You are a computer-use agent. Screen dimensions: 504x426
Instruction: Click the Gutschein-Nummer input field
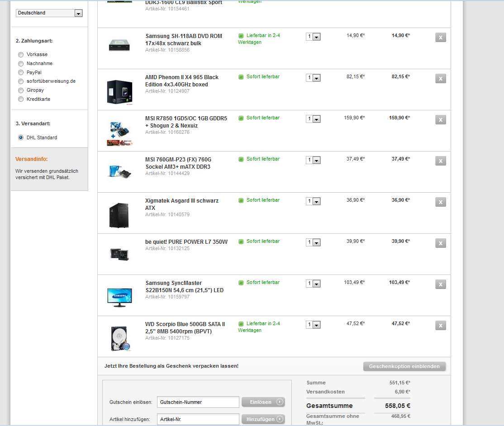198,402
